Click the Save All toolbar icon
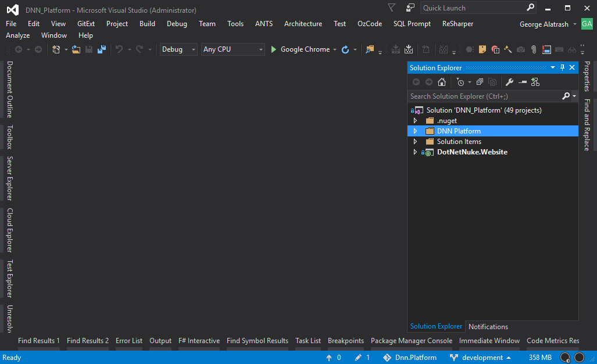The width and height of the screenshot is (597, 364). click(x=102, y=49)
